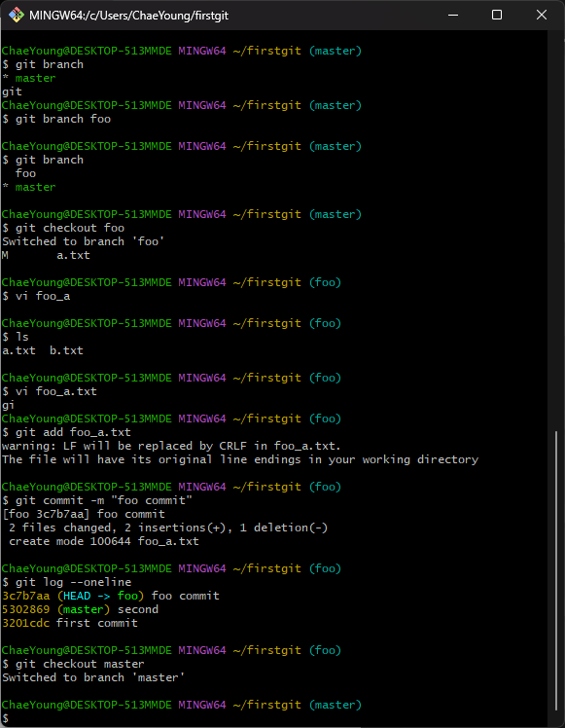Click the 'git log --oneline' command

coord(67,582)
